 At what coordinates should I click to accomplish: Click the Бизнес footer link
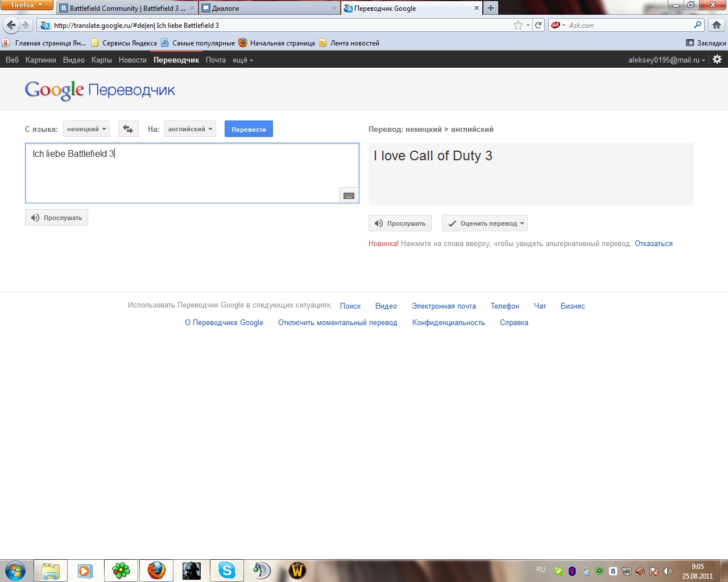coord(573,306)
